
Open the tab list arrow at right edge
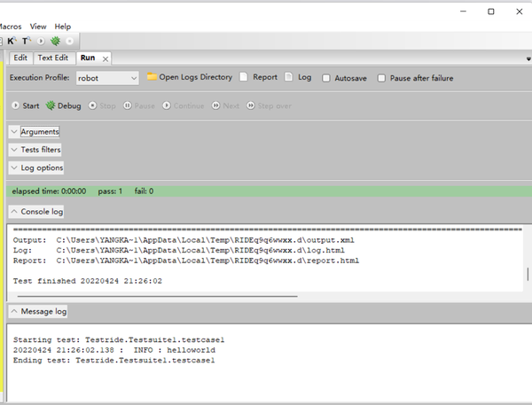pos(528,59)
